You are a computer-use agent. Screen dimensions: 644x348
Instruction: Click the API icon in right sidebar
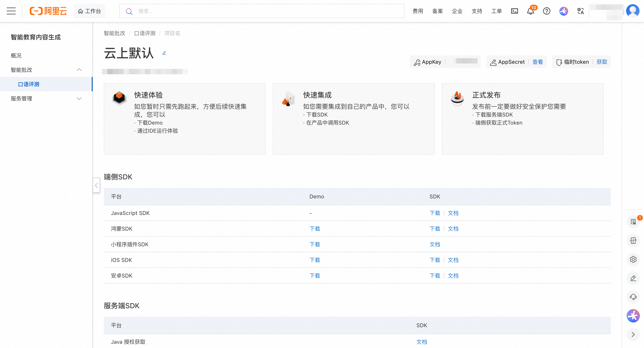[633, 240]
